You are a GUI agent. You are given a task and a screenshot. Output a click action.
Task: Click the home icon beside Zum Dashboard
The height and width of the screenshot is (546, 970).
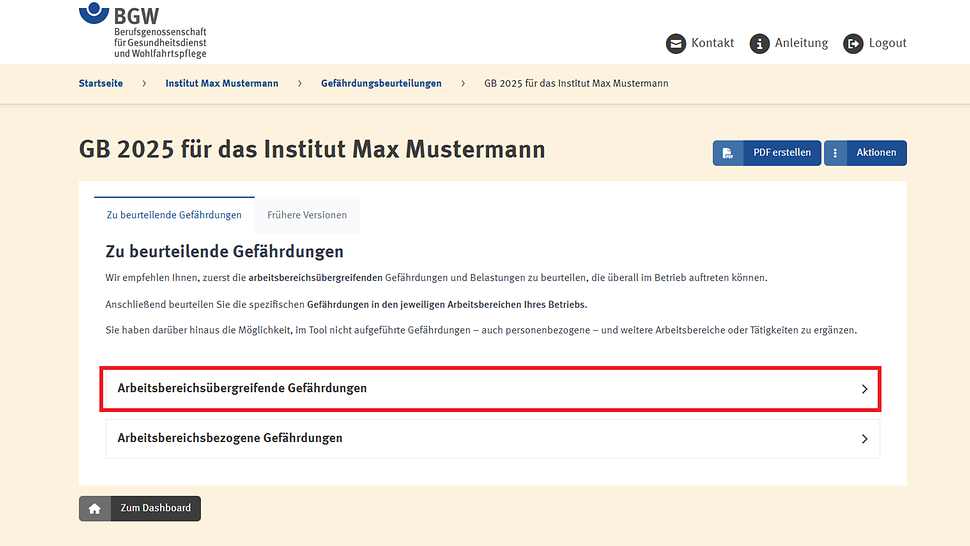pyautogui.click(x=94, y=508)
